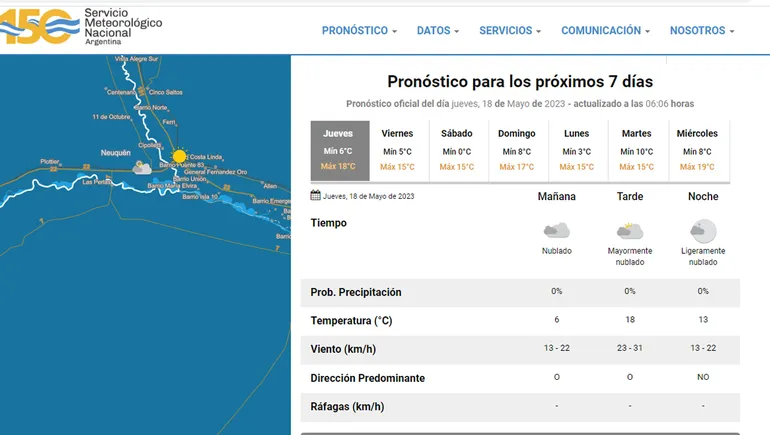View the Martes forecast tab
Screen dimensions: 770x435
(637, 151)
